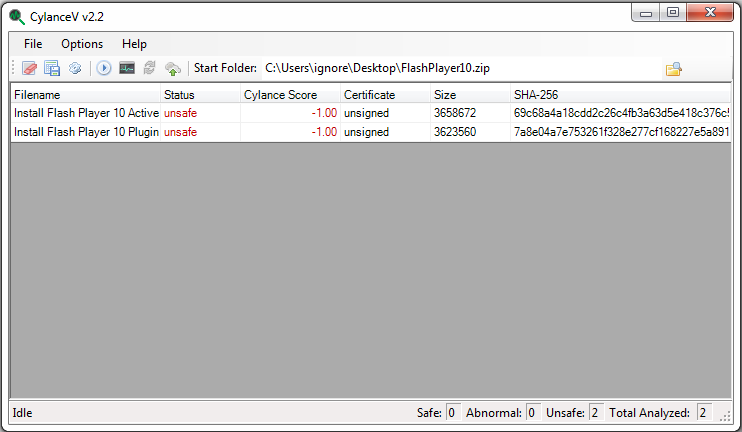This screenshot has height=432, width=742.
Task: Click the Unsafe count box
Action: (596, 413)
